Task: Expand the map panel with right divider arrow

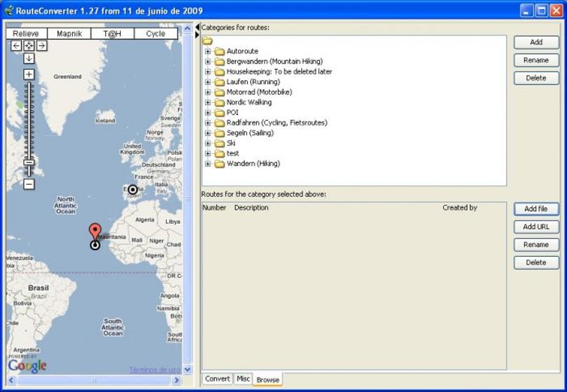Action: pos(197,34)
